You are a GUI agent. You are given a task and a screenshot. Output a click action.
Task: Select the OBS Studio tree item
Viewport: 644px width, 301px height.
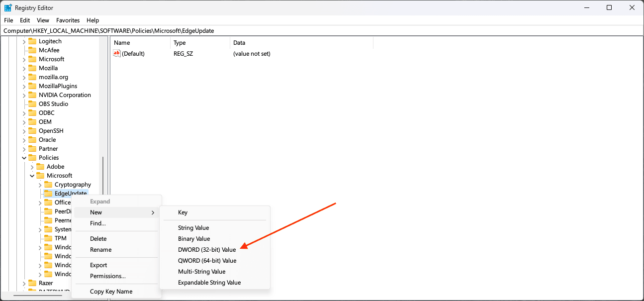[53, 104]
